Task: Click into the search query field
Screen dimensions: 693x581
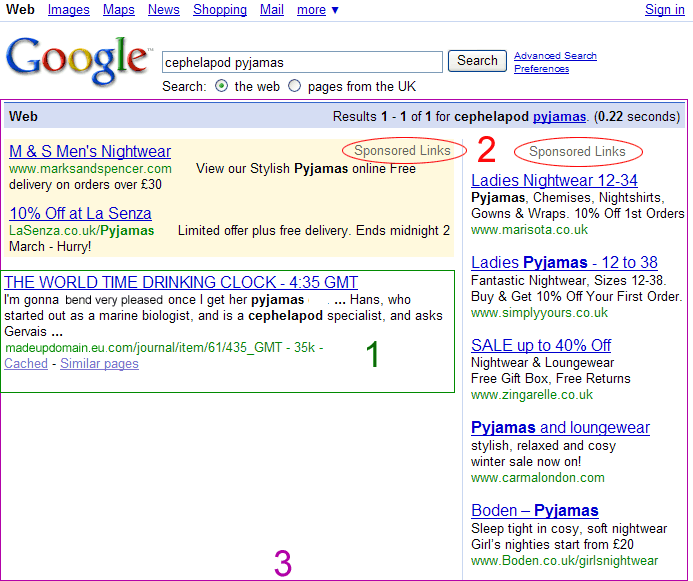Action: [x=302, y=62]
